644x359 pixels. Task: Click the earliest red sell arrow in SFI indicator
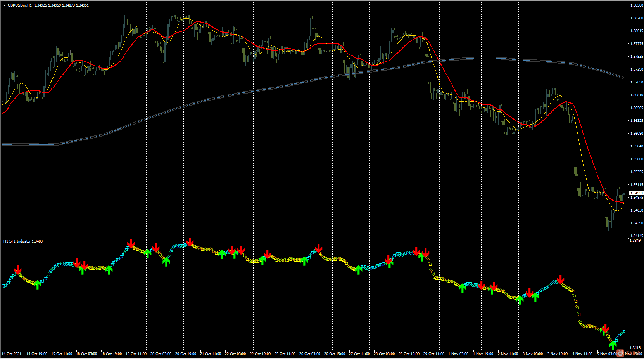click(17, 270)
